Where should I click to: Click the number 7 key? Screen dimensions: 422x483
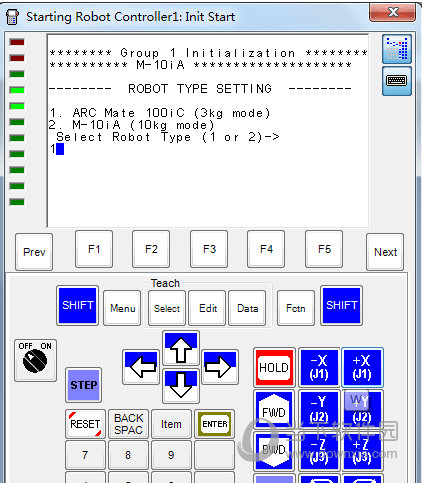coord(85,455)
